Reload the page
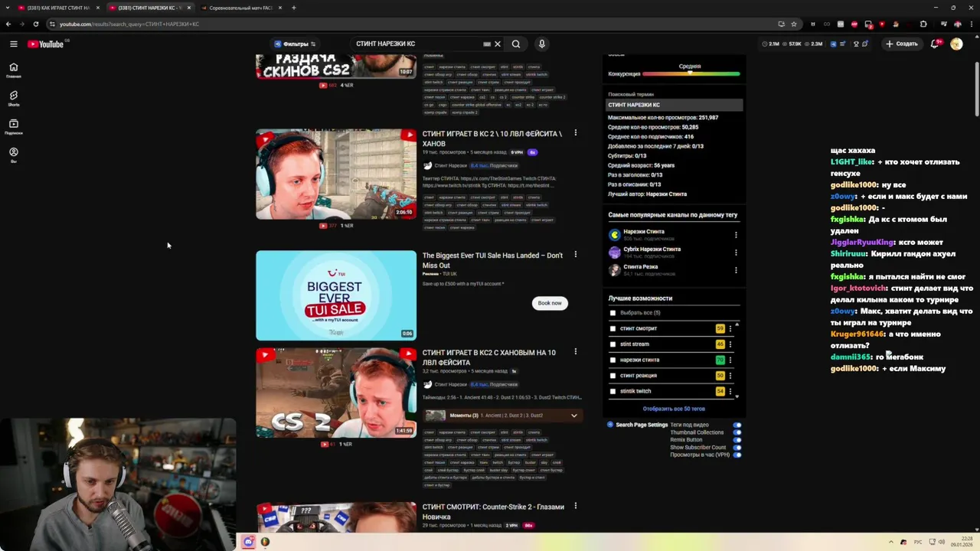Image resolution: width=980 pixels, height=551 pixels. pyautogui.click(x=35, y=24)
